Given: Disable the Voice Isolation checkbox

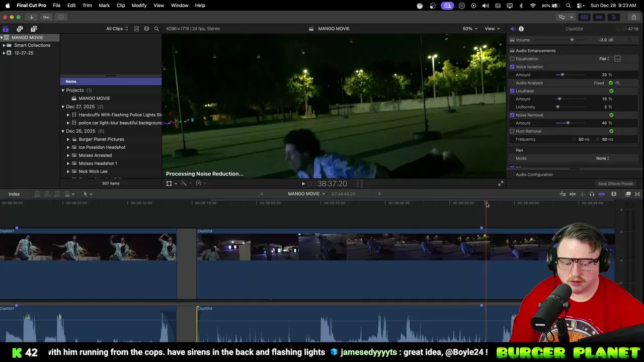Looking at the screenshot, I should (x=512, y=67).
